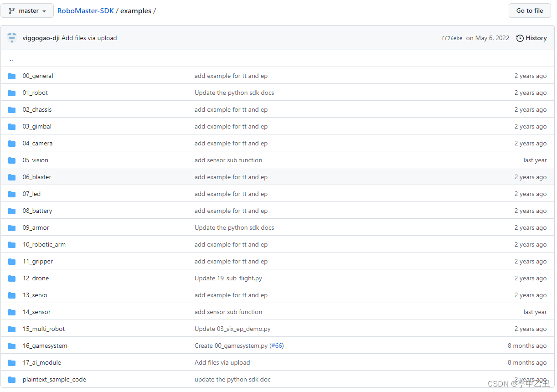Open the 10_robotic_arm folder
Image resolution: width=557 pixels, height=392 pixels.
pyautogui.click(x=44, y=245)
